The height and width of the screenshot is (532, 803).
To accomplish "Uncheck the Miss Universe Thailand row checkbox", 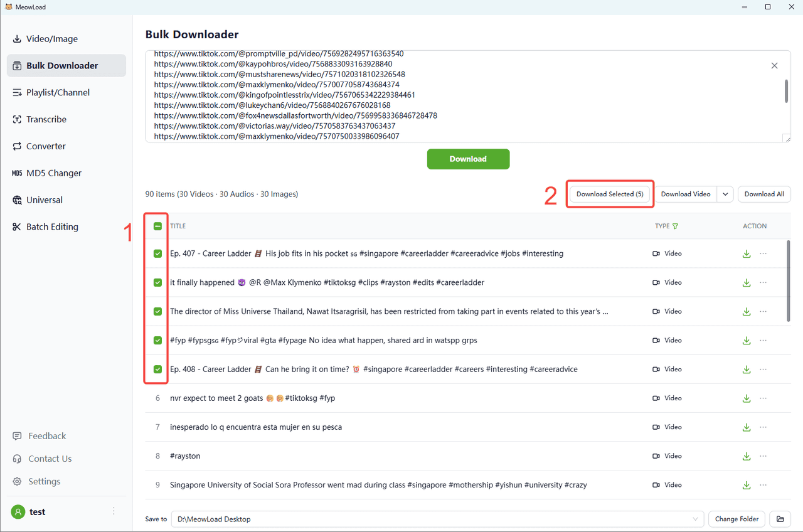I will click(157, 312).
